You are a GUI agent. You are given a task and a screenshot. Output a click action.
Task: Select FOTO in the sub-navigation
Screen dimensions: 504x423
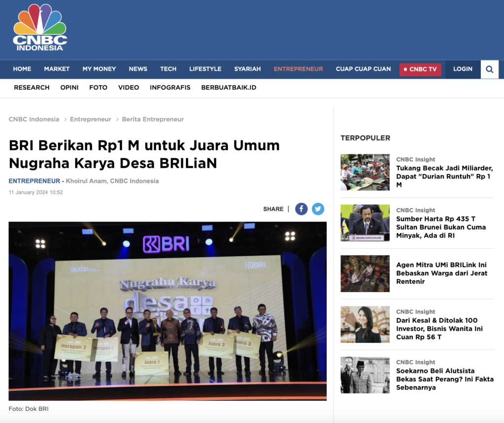[98, 88]
